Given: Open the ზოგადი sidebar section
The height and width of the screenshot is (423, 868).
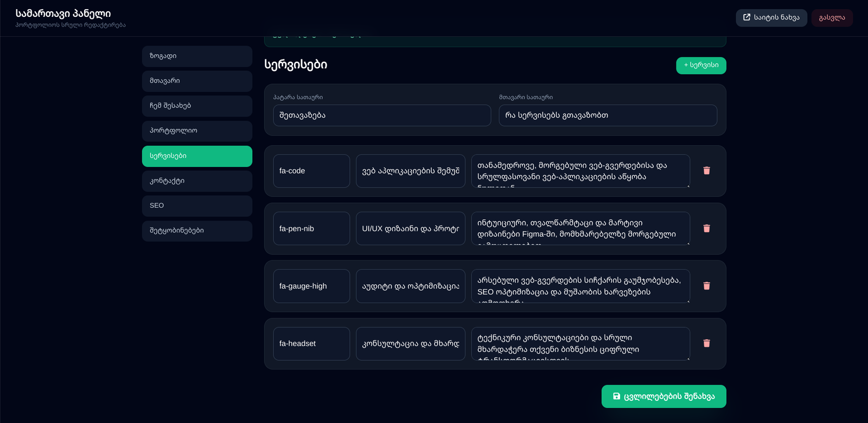Looking at the screenshot, I should (x=197, y=56).
